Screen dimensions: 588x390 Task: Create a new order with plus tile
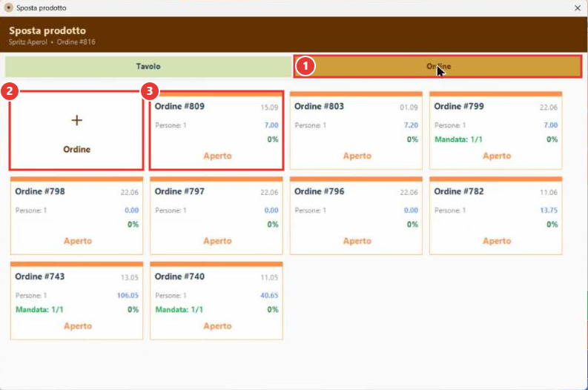coord(76,130)
